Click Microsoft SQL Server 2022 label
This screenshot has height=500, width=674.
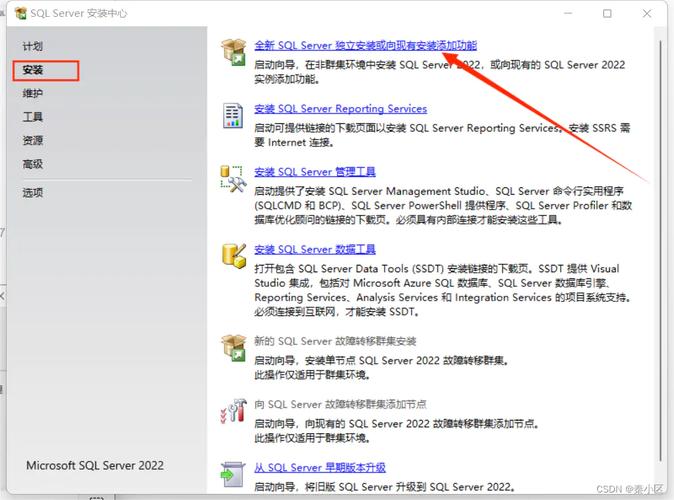pyautogui.click(x=95, y=465)
